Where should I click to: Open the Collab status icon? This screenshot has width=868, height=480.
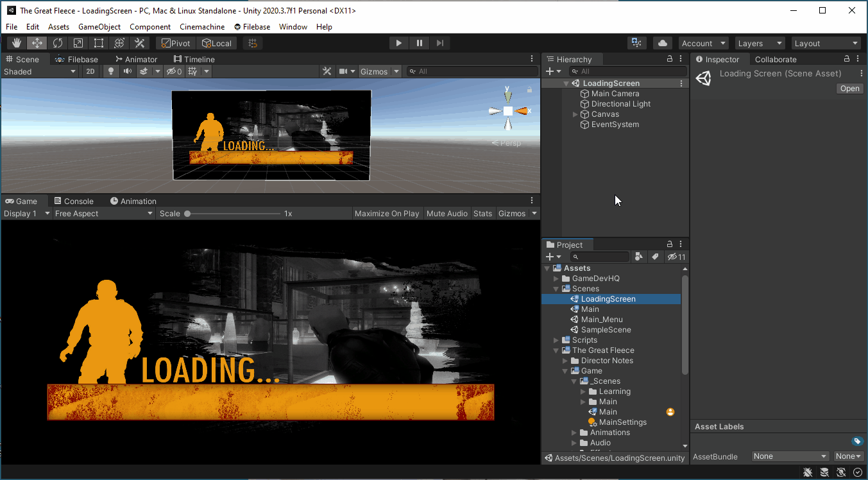[636, 43]
